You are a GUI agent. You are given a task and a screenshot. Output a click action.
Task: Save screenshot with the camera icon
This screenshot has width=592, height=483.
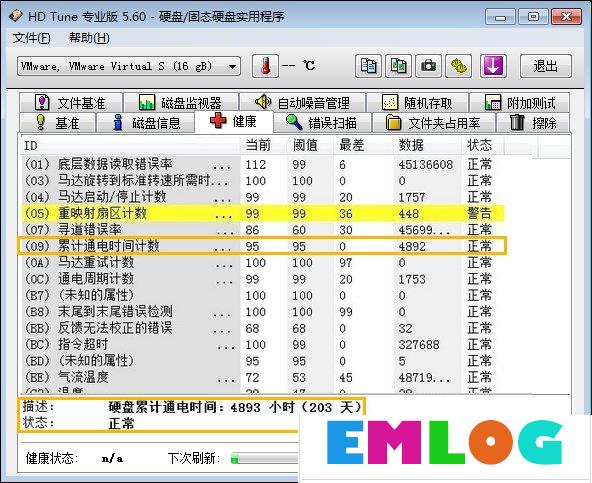coord(429,66)
